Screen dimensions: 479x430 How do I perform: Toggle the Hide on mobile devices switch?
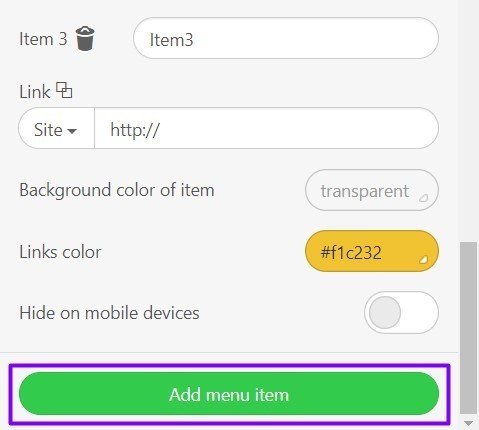click(401, 312)
